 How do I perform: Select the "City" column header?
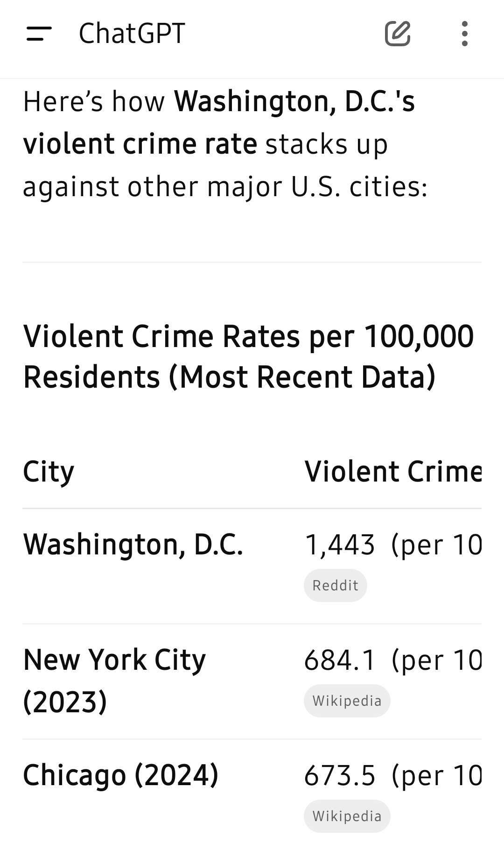[x=49, y=472]
